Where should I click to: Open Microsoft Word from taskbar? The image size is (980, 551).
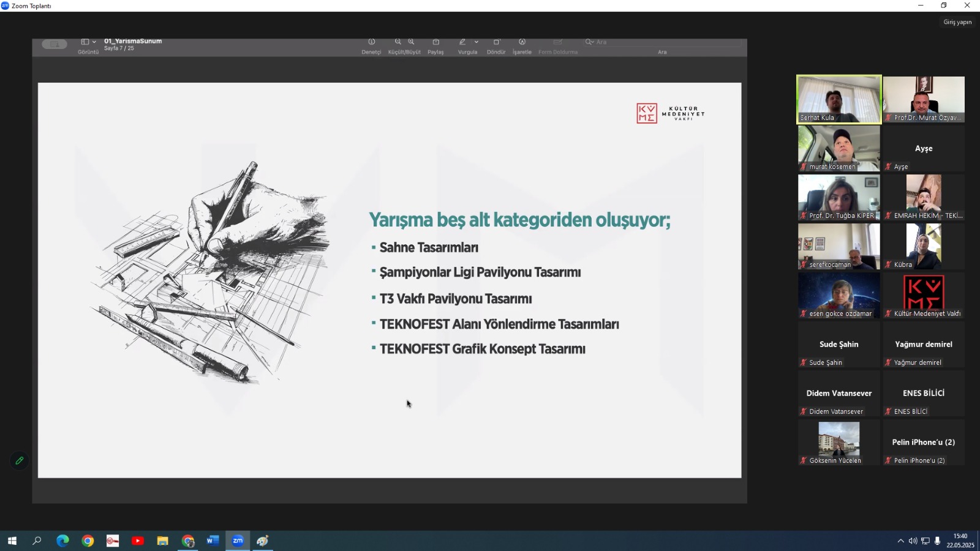(x=213, y=541)
